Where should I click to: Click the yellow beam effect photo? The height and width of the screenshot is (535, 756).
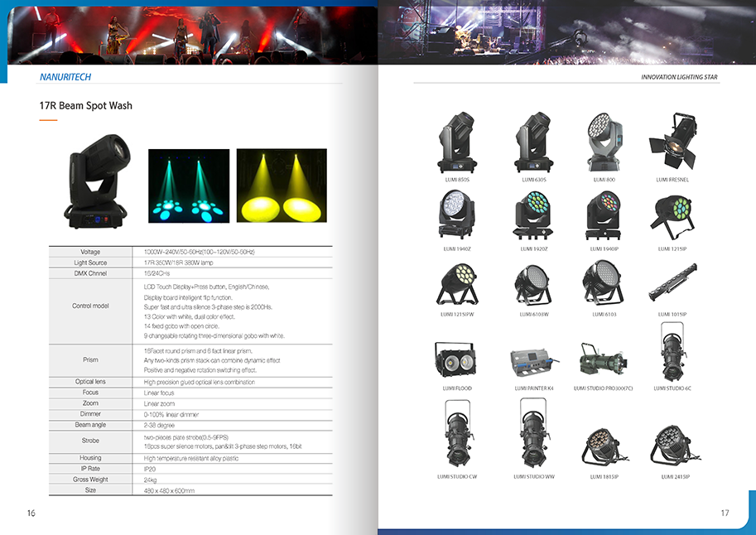282,186
